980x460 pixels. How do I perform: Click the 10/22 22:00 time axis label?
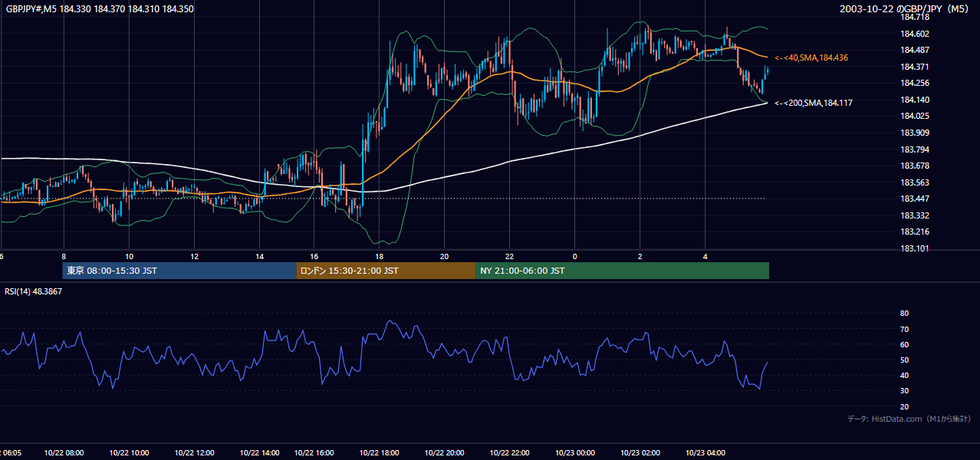coord(509,453)
